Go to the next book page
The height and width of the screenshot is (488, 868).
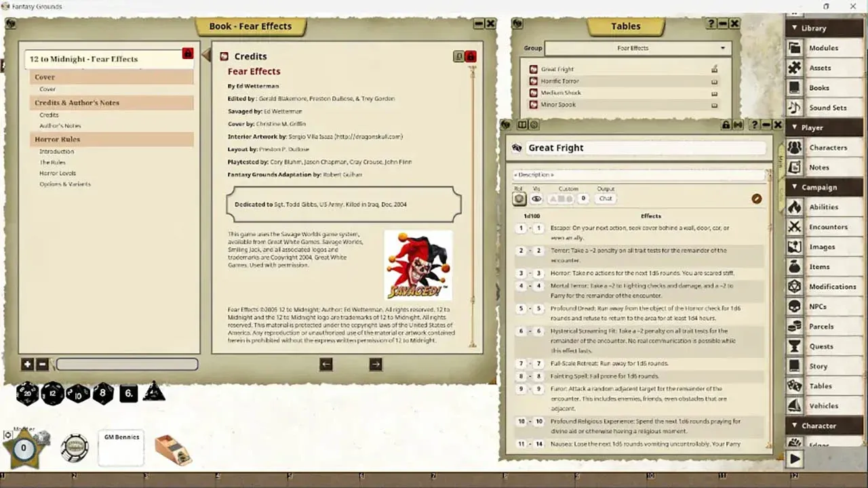point(376,364)
